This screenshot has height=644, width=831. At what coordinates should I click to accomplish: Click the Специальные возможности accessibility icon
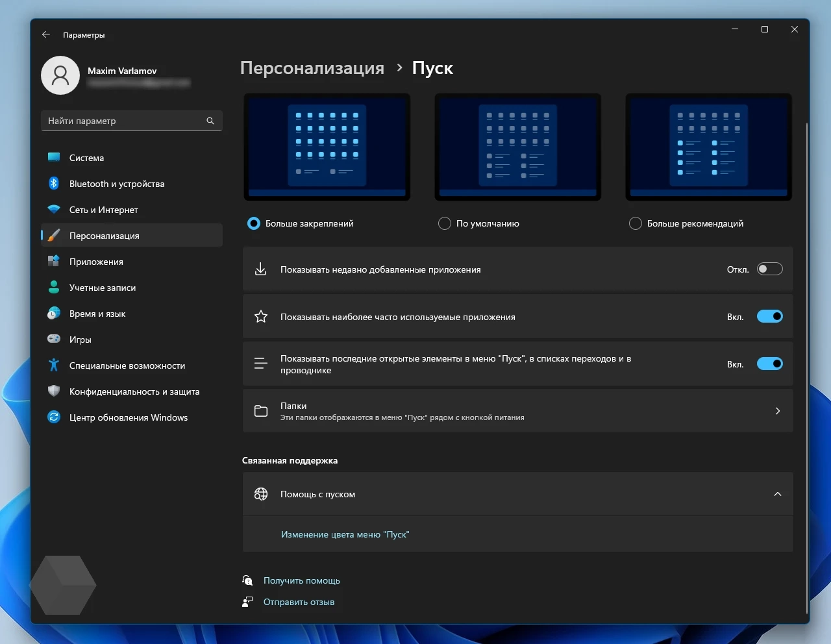(x=54, y=365)
